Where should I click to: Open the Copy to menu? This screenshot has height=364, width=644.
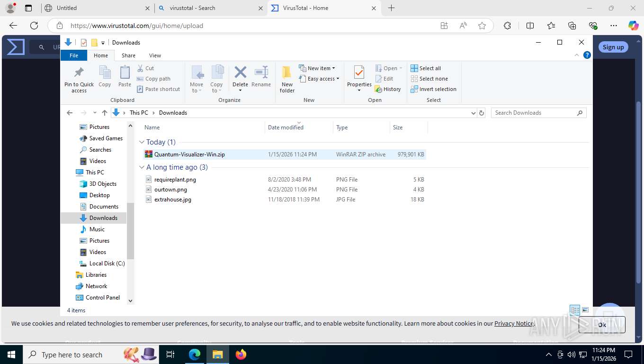coord(216,79)
